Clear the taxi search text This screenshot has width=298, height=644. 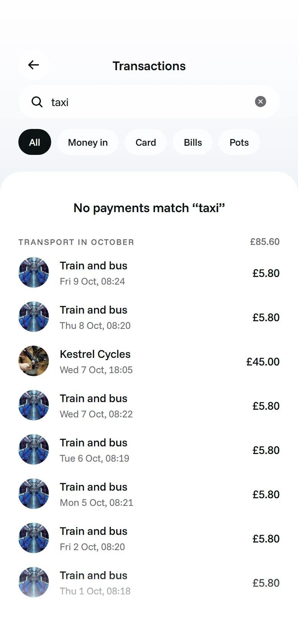(x=261, y=101)
